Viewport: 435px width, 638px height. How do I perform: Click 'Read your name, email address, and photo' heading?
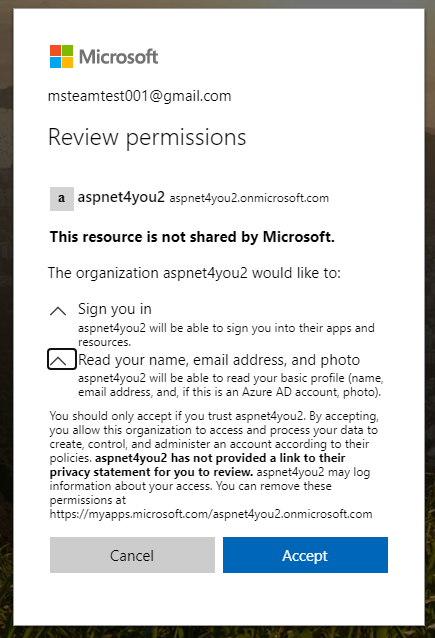point(219,360)
